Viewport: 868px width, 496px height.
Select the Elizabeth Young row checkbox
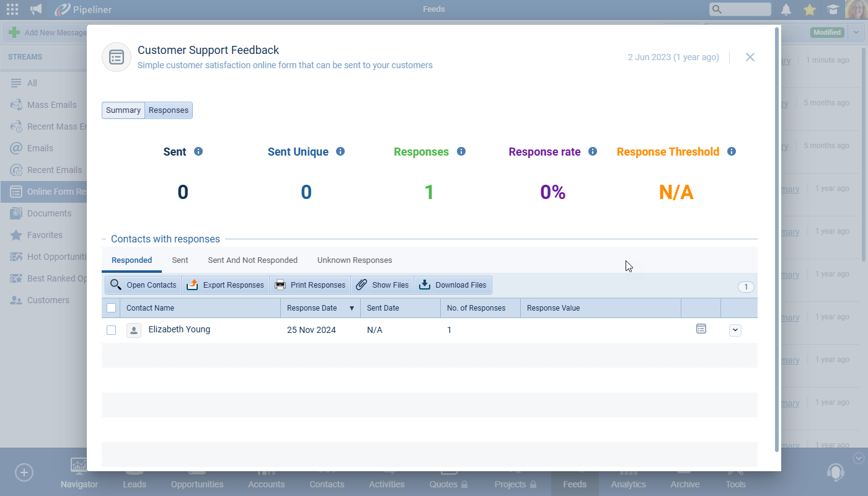pyautogui.click(x=111, y=330)
